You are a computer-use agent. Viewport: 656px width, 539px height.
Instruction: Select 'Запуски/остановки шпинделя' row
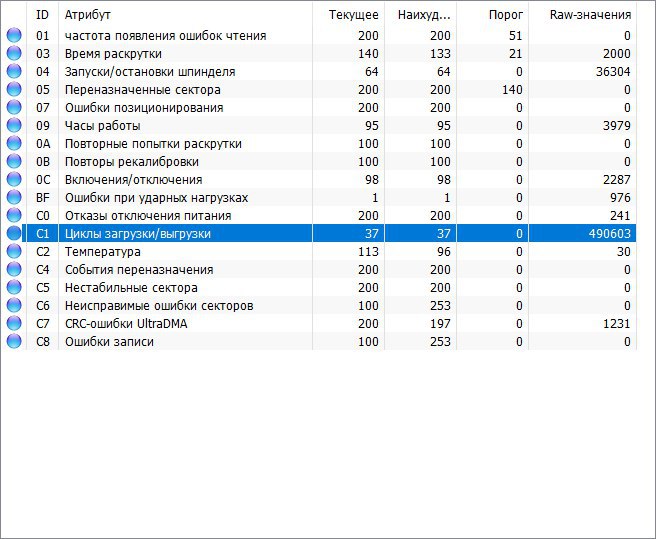[150, 72]
